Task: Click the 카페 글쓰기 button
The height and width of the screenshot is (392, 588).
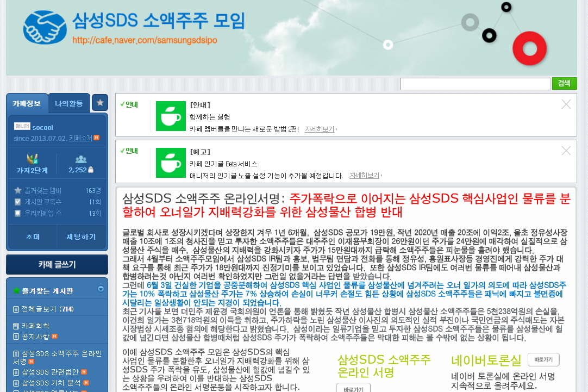Action: point(57,264)
